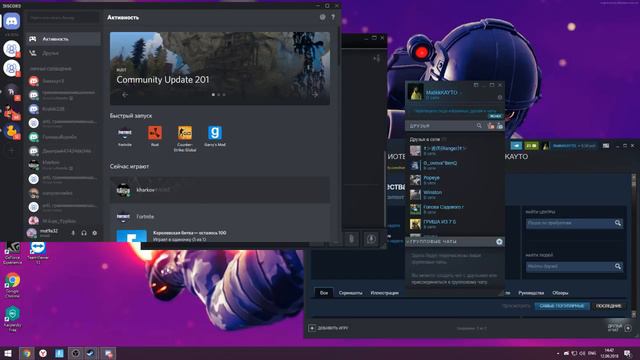Open Друзья in Discord sidebar

click(63, 53)
